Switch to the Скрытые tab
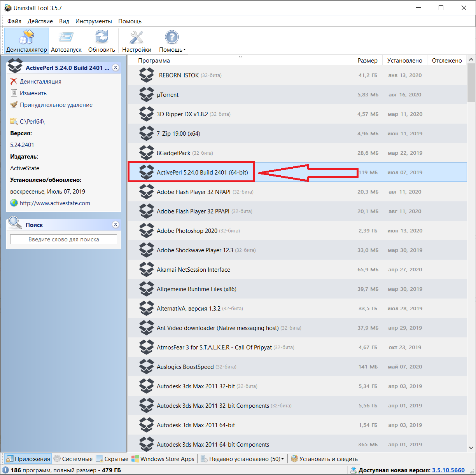 (112, 459)
